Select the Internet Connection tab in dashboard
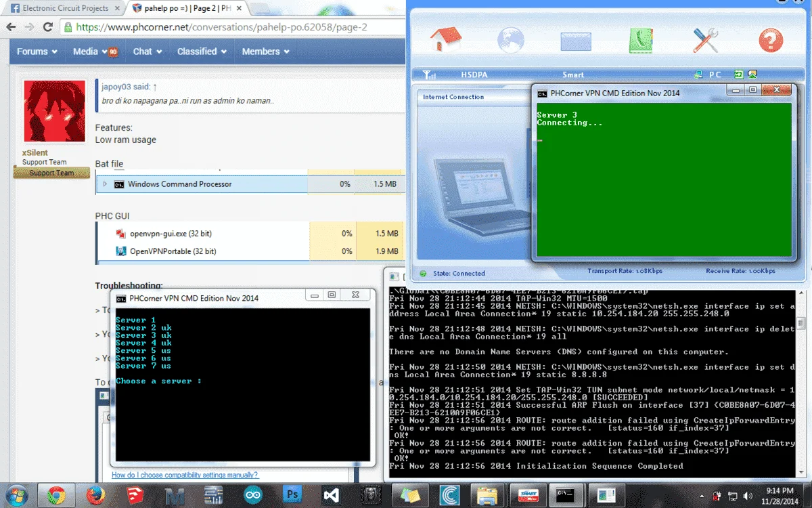 (x=453, y=97)
